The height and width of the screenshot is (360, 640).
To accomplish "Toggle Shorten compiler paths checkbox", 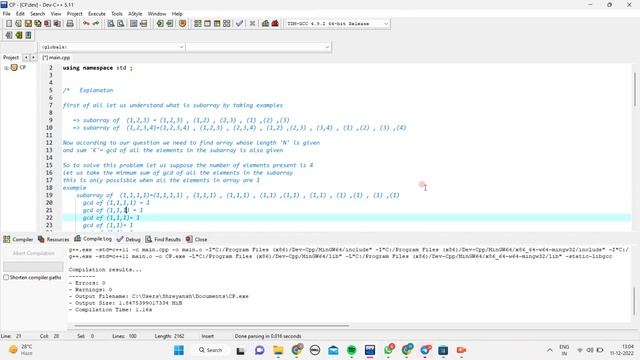I will point(6,278).
